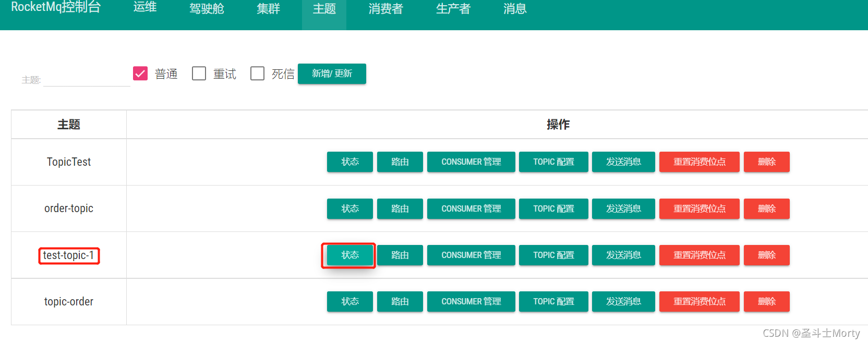Select the test-topic-1 name cell
This screenshot has height=344, width=868.
69,255
